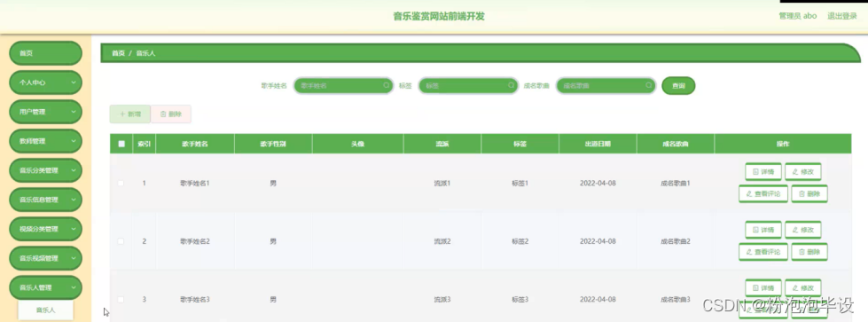The width and height of the screenshot is (868, 322).
Task: Click 修改 for 歌手姓名2 row
Action: (802, 230)
